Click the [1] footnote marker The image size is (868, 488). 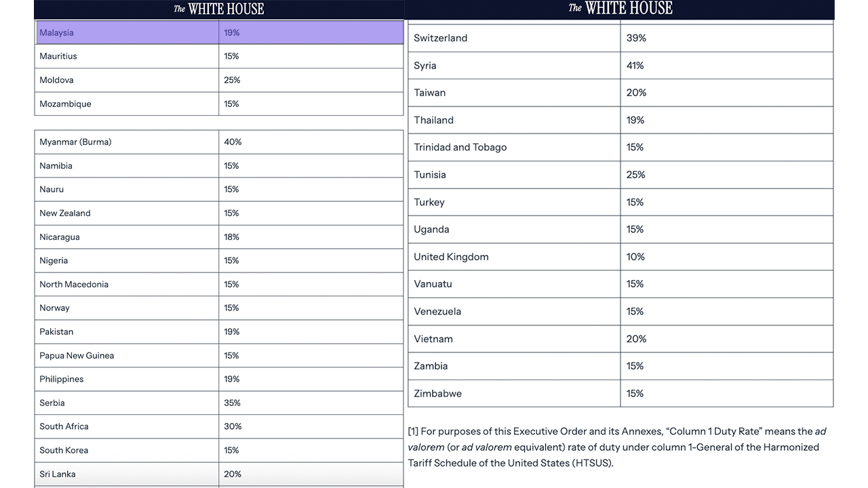click(413, 431)
